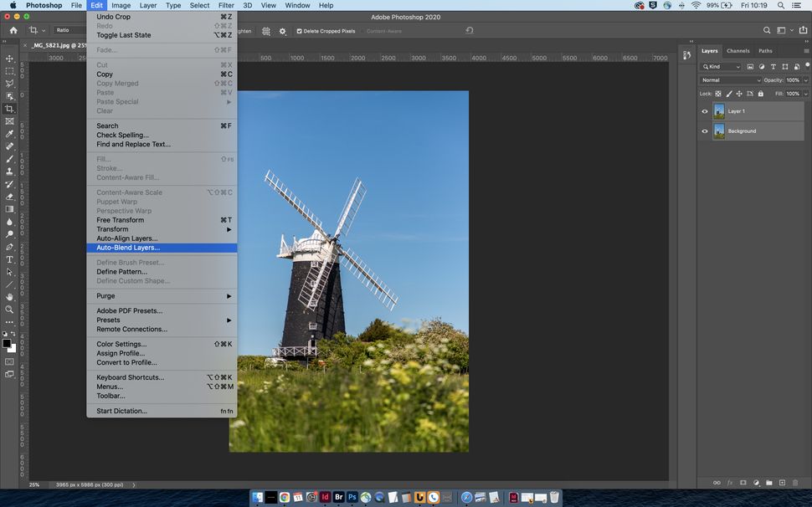Select the Horizontal Type tool

click(9, 259)
